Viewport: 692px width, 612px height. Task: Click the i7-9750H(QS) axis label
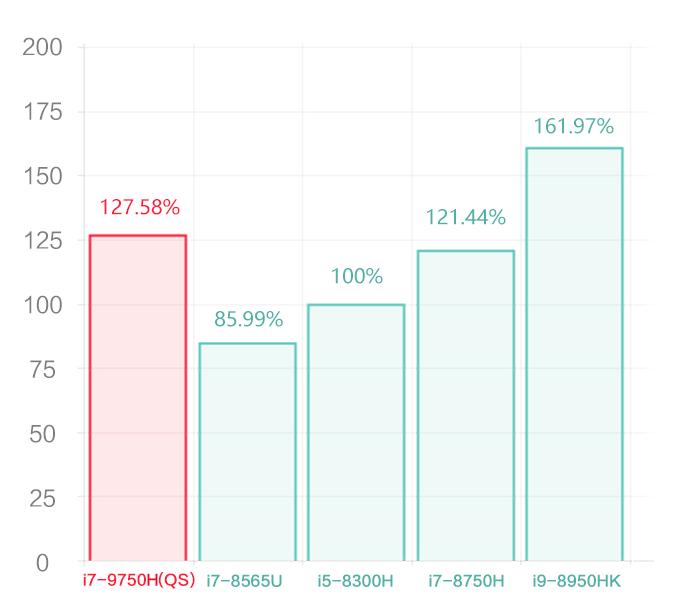pyautogui.click(x=137, y=581)
